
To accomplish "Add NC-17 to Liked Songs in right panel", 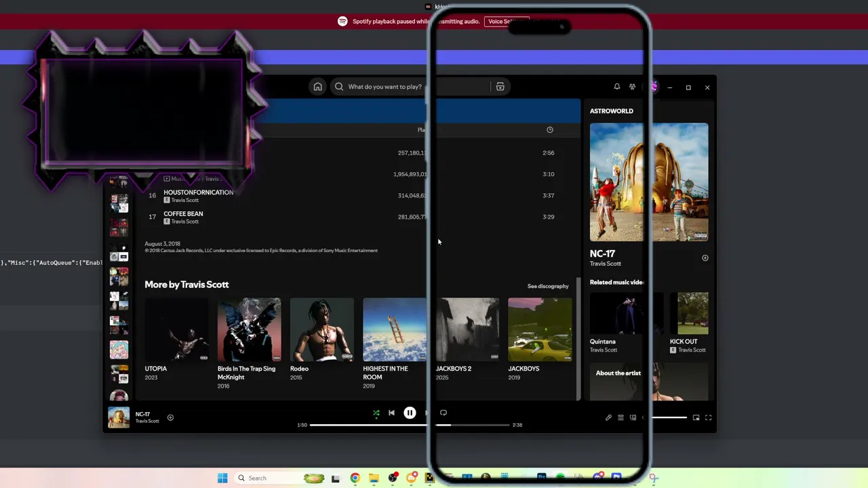I will pyautogui.click(x=705, y=258).
